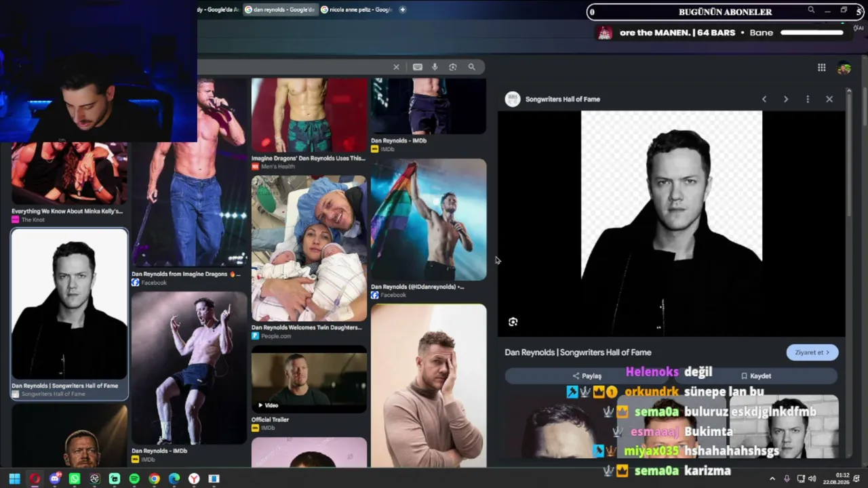Clear the Google search box text
Viewport: 868px width, 488px height.
coord(396,67)
